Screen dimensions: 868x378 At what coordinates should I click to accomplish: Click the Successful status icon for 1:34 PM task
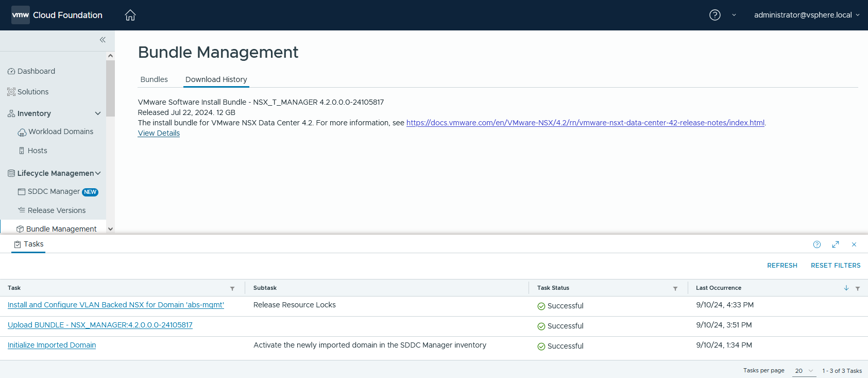(541, 347)
